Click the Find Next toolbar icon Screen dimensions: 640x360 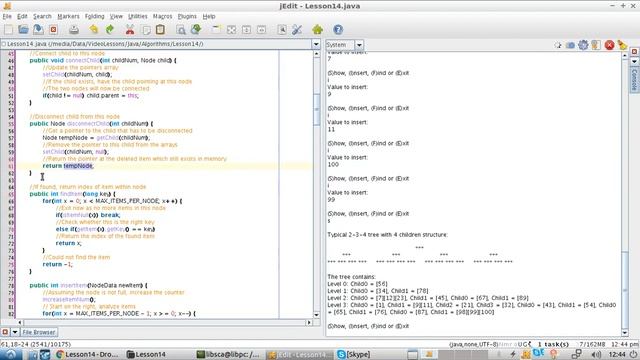[x=196, y=29]
